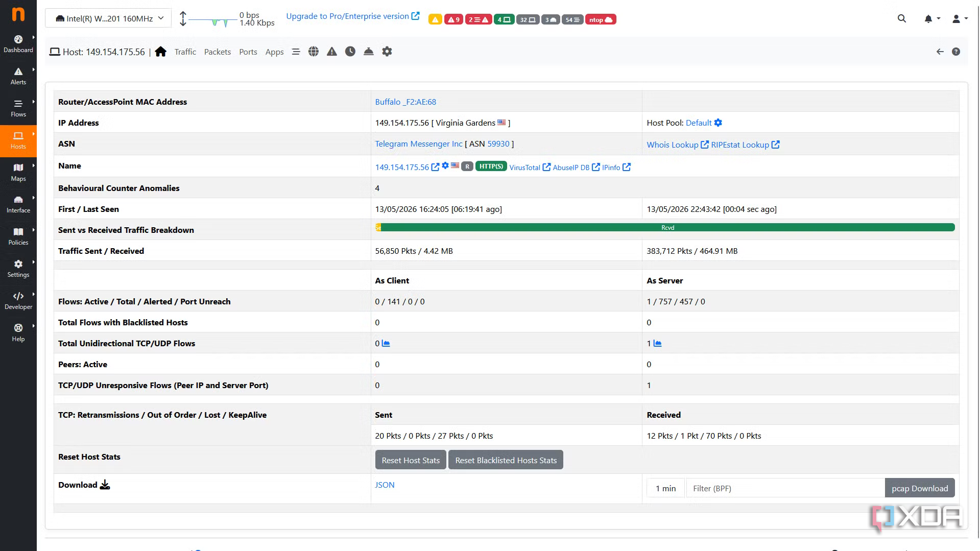The image size is (980, 551).
Task: Click the back arrow icon
Action: point(940,52)
